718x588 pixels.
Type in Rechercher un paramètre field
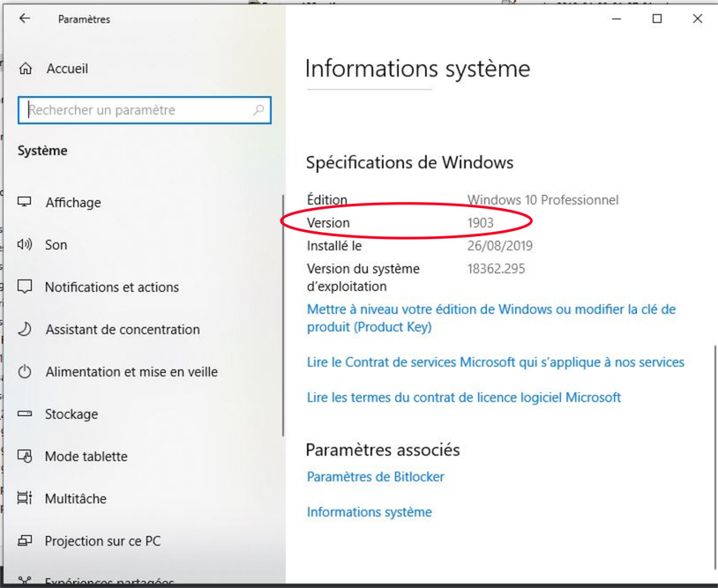coord(137,110)
